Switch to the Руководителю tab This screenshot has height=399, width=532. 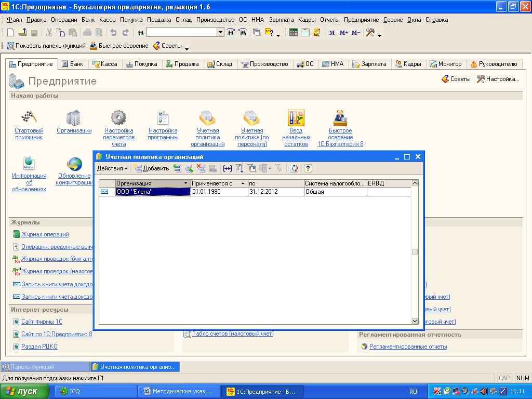[x=494, y=64]
